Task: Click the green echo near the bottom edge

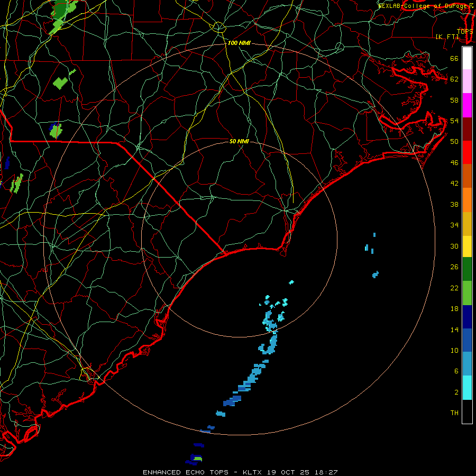Action: click(198, 458)
